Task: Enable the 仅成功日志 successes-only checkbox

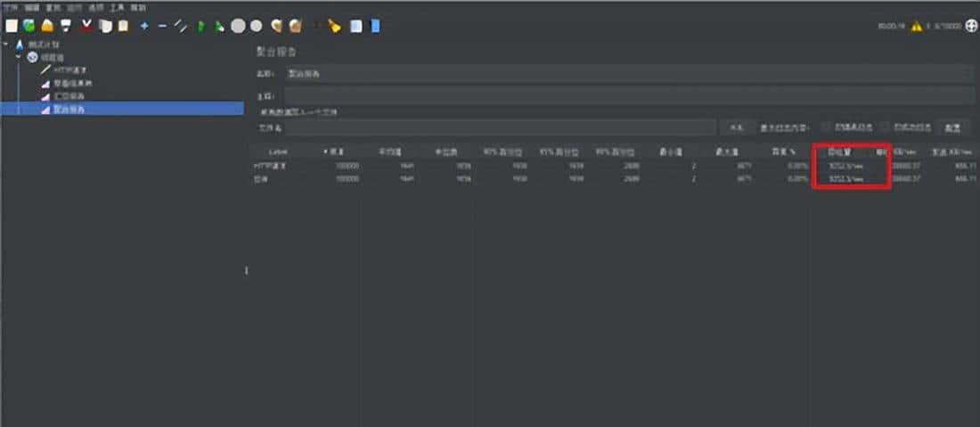Action: coord(884,127)
